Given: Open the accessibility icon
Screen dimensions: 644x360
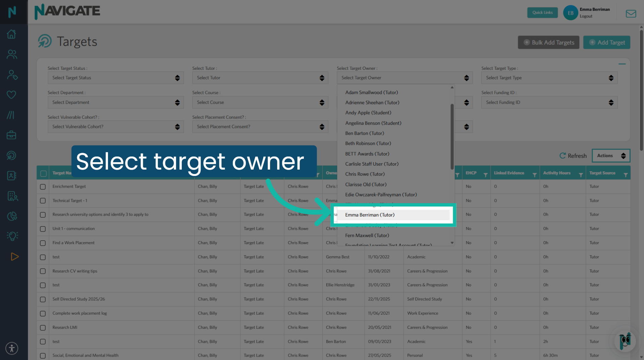Looking at the screenshot, I should click(x=12, y=348).
